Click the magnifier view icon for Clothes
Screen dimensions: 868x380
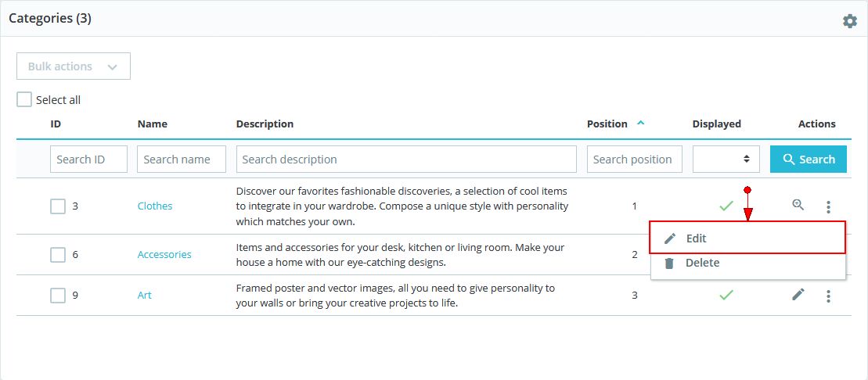(798, 205)
